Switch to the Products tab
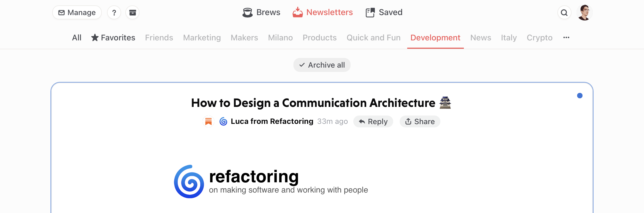Image resolution: width=644 pixels, height=213 pixels. click(320, 38)
